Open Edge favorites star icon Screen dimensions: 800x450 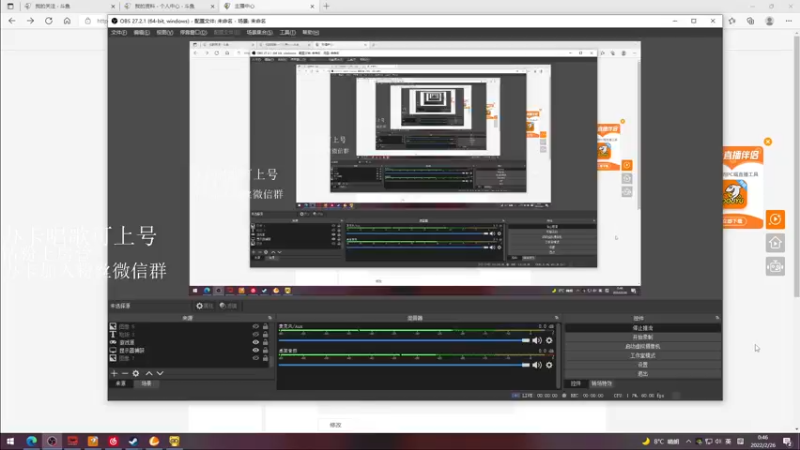(732, 21)
